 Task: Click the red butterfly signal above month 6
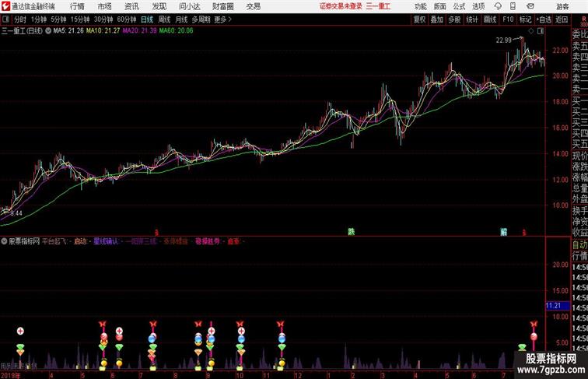click(103, 324)
